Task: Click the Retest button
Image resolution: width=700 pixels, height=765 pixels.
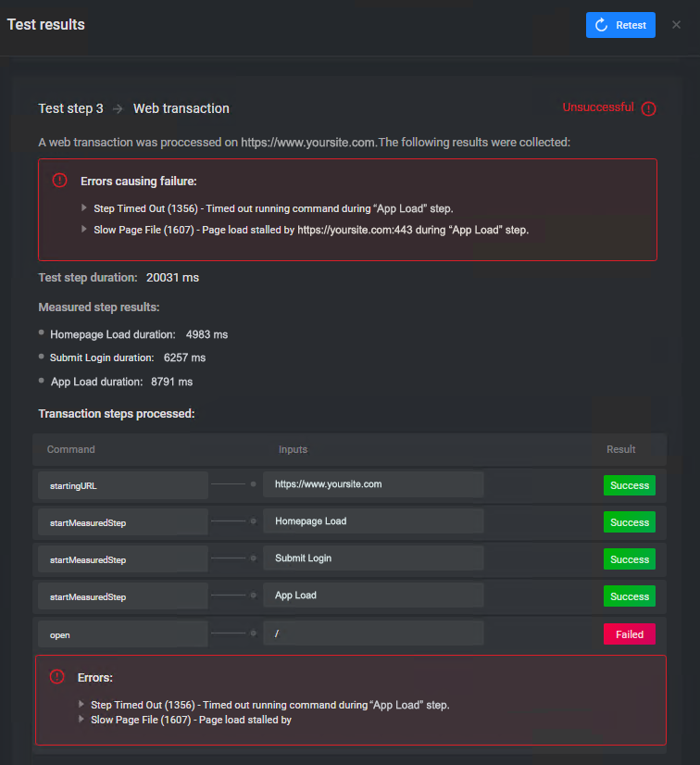Action: 620,25
